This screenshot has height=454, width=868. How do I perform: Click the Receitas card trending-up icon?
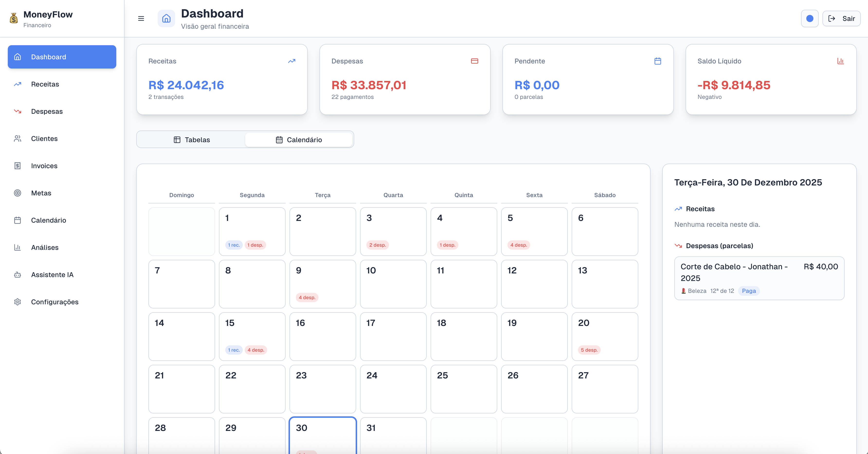[292, 61]
